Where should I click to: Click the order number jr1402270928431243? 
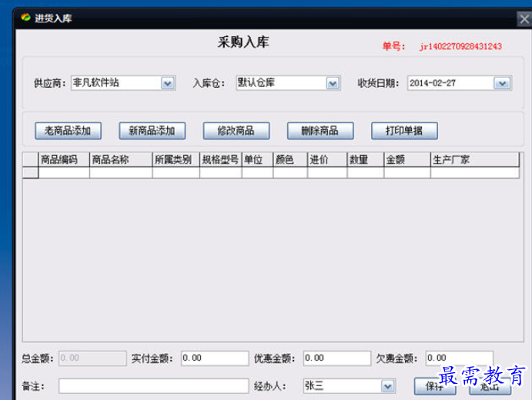tap(460, 46)
